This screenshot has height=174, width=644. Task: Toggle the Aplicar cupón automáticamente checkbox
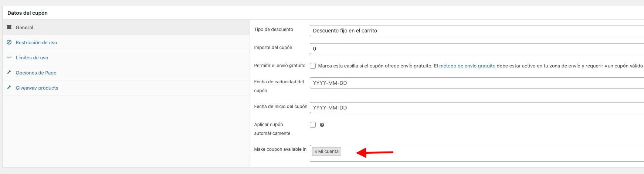coord(313,125)
